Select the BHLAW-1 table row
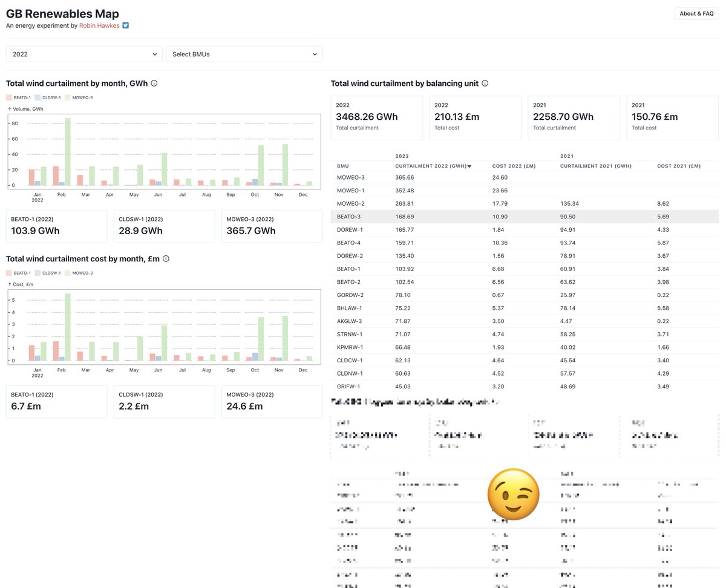Viewport: 726px width, 588px height. tap(525, 308)
